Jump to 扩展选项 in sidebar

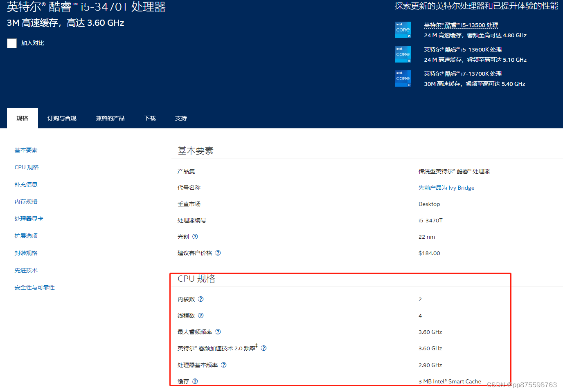pos(26,236)
